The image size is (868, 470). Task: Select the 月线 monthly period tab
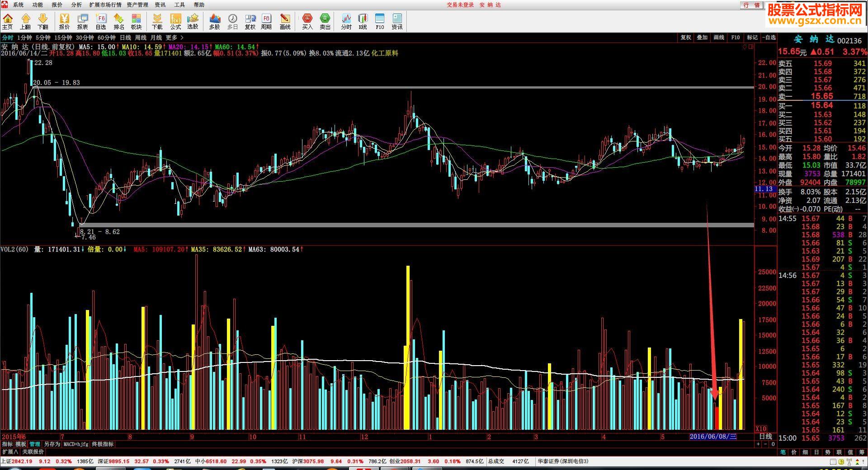(x=156, y=38)
